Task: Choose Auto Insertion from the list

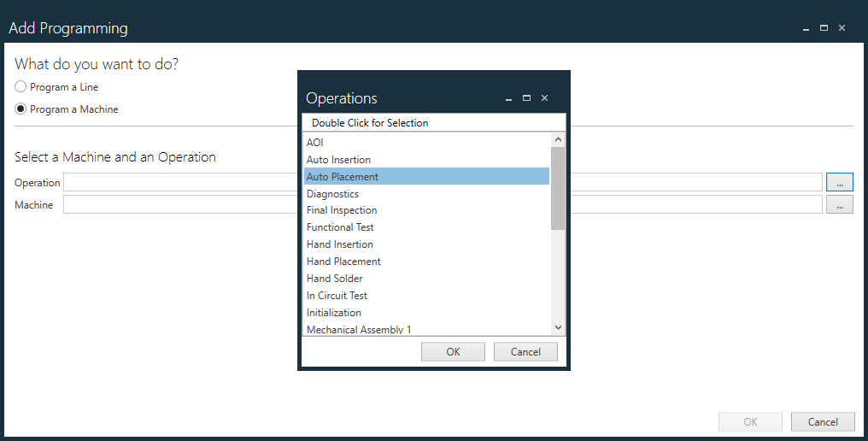Action: (x=338, y=160)
